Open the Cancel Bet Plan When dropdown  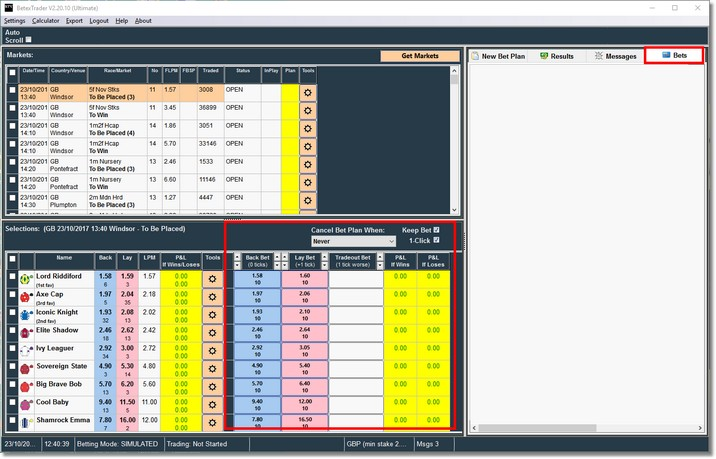352,242
